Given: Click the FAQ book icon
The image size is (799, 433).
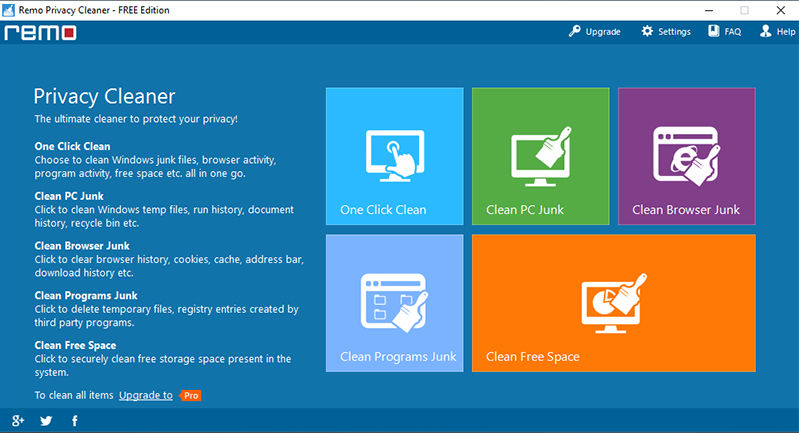Looking at the screenshot, I should pos(714,32).
